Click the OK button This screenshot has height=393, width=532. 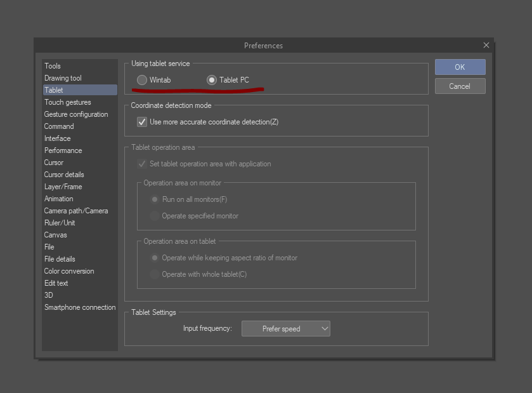tap(460, 67)
